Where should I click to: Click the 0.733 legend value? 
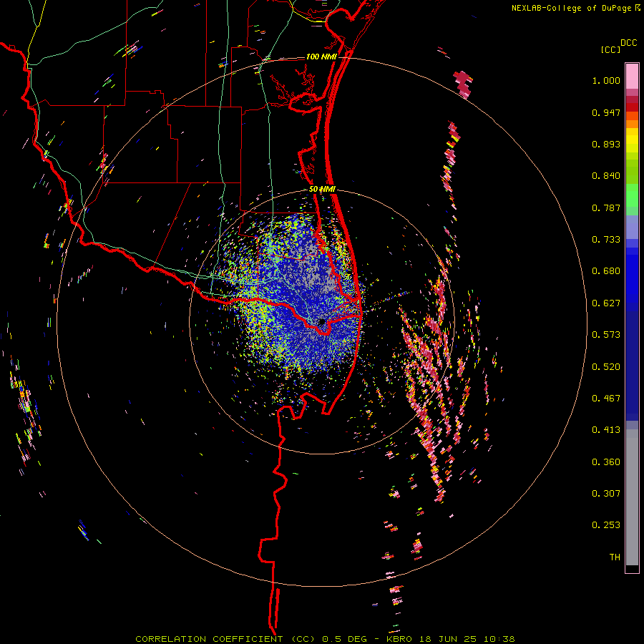click(x=606, y=240)
